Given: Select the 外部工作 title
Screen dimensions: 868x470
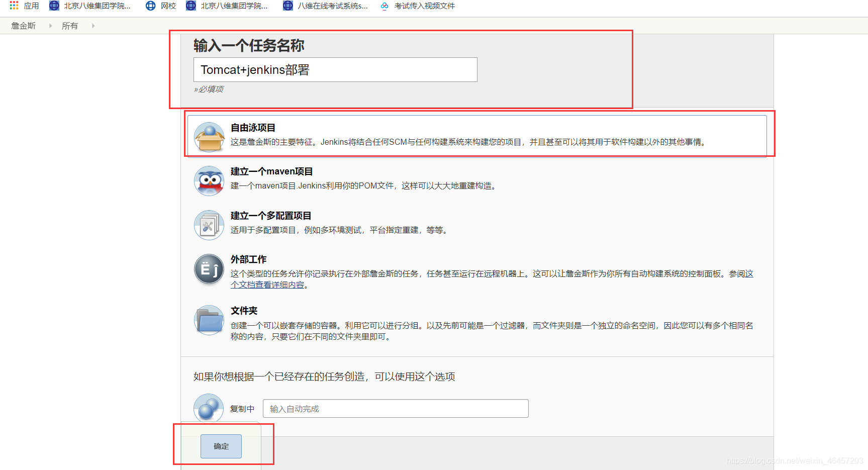Looking at the screenshot, I should [249, 259].
